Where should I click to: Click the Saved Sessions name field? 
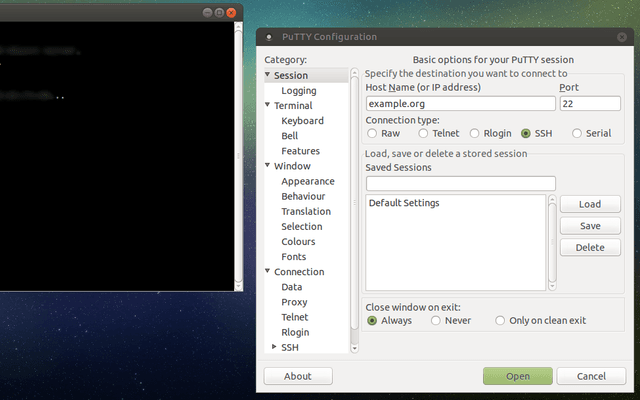(461, 184)
